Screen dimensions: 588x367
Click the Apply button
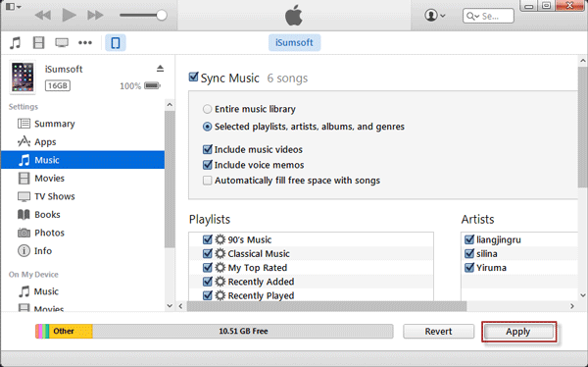[x=518, y=332]
